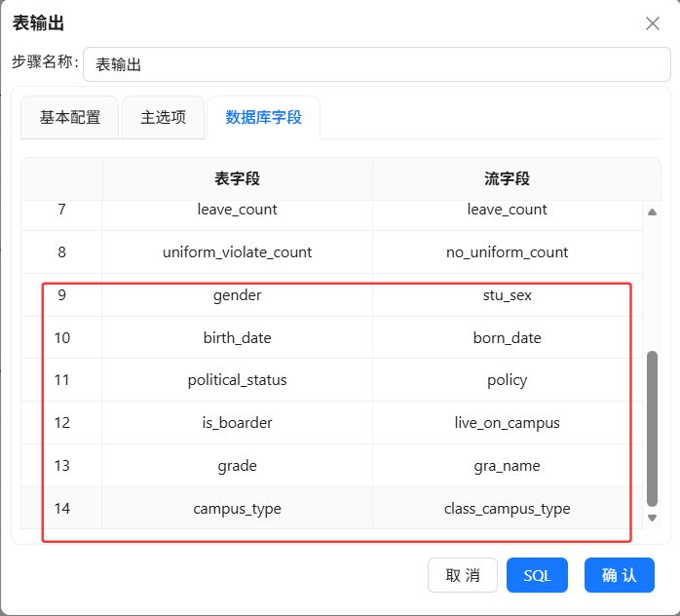Viewport: 680px width, 616px height.
Task: Select the gender table field cell
Action: tap(237, 295)
